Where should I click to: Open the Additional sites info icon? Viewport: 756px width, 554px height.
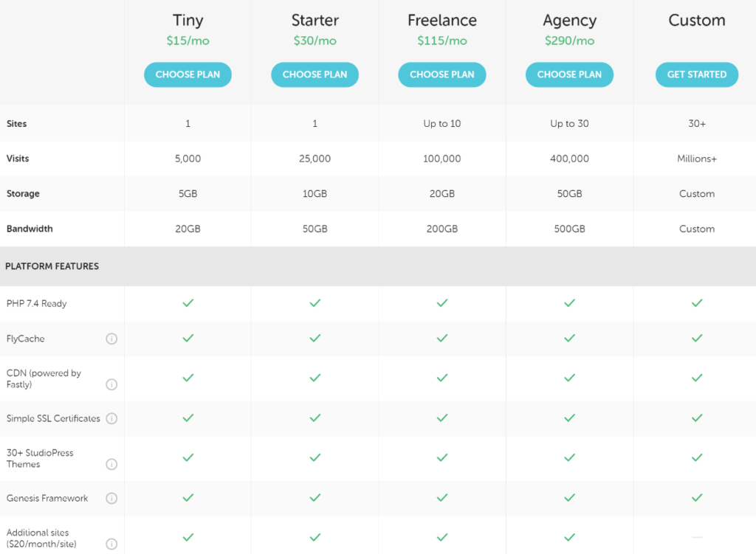coord(111,544)
